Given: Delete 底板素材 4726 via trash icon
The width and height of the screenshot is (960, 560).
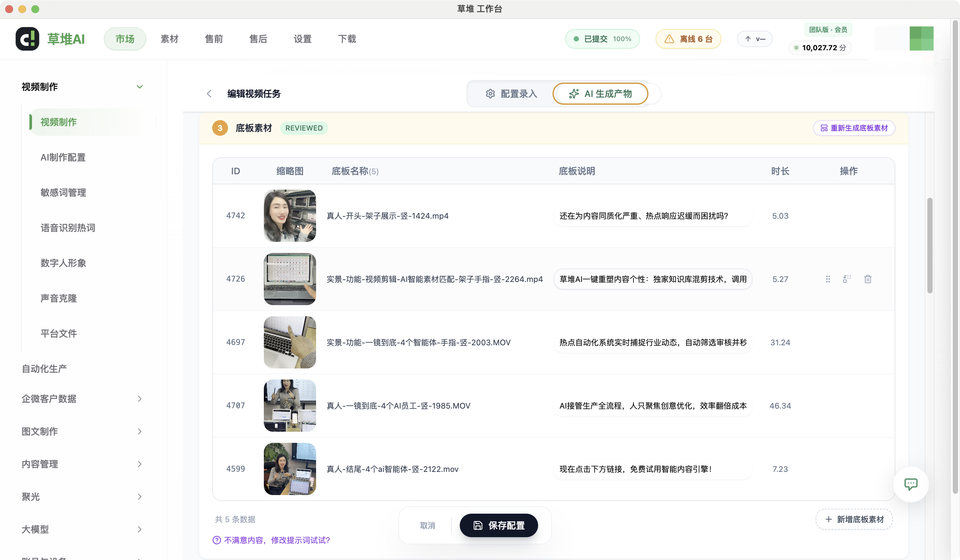Looking at the screenshot, I should click(868, 279).
